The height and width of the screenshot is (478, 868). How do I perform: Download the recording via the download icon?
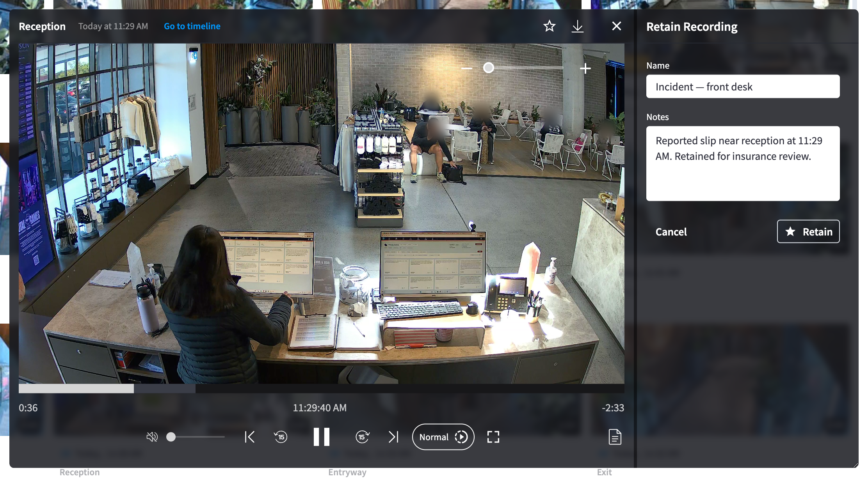point(577,26)
